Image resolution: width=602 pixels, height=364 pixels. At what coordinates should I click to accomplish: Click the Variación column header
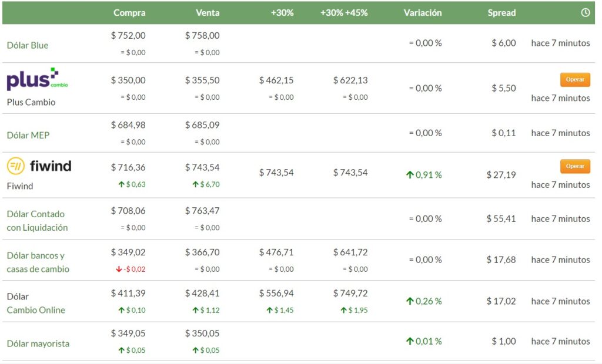tap(423, 13)
